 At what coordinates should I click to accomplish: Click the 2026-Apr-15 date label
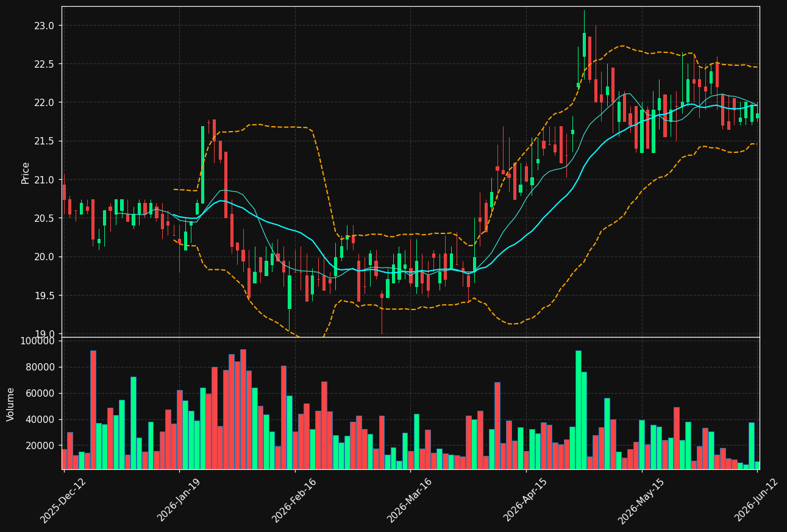click(525, 500)
